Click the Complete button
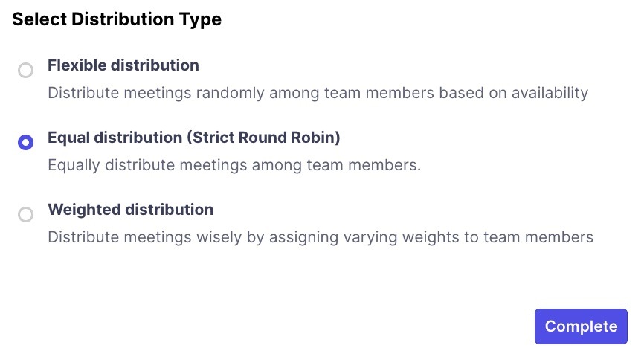 click(581, 326)
